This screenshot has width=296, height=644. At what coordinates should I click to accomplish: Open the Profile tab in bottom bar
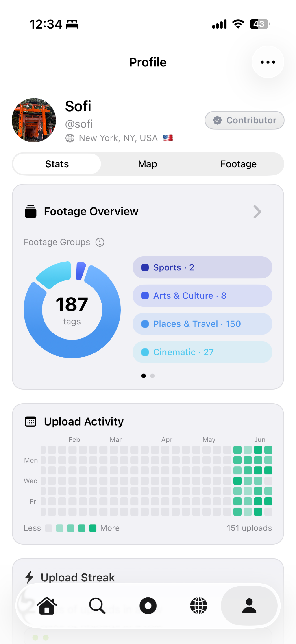[249, 606]
